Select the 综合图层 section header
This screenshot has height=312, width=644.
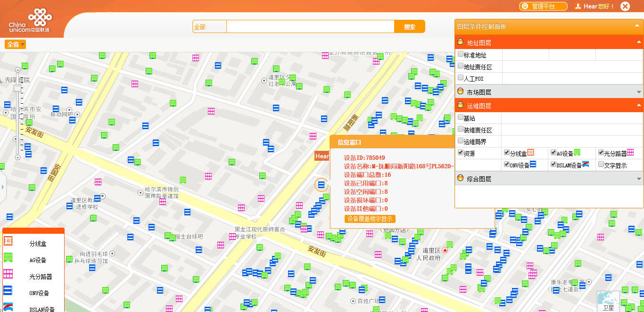pyautogui.click(x=549, y=178)
